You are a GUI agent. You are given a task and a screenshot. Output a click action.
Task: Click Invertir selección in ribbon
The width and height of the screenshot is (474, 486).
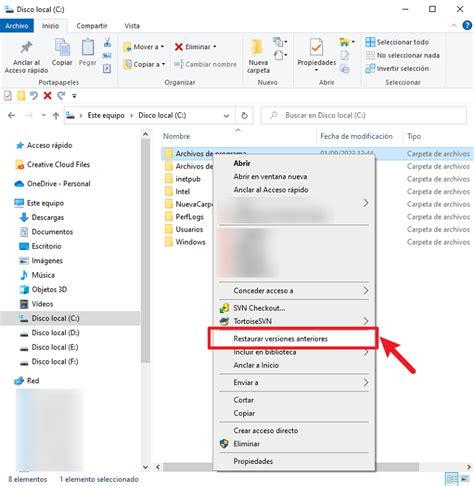click(x=397, y=69)
